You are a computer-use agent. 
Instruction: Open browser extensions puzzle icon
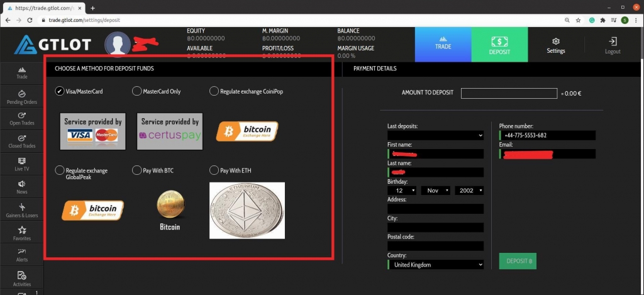[x=602, y=20]
